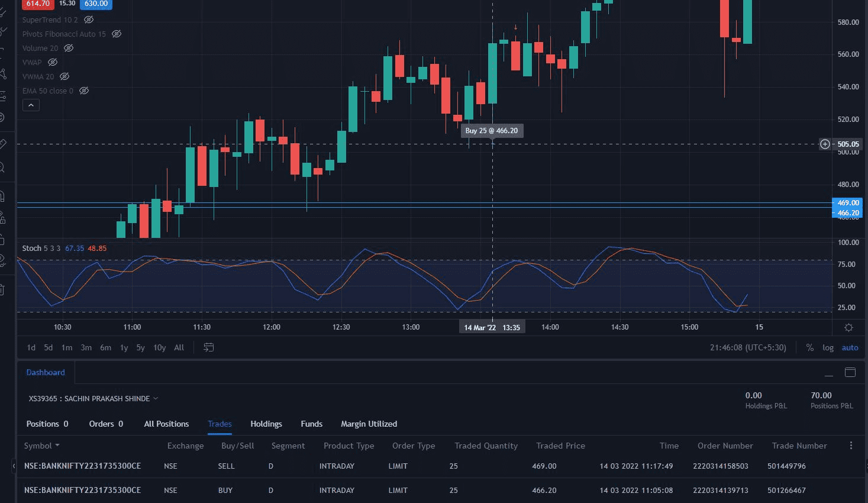Click the plus icon on price axis
868x503 pixels.
click(x=825, y=144)
